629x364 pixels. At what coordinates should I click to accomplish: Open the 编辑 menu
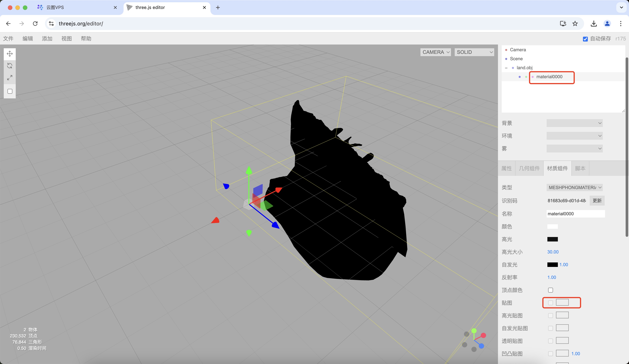tap(28, 38)
